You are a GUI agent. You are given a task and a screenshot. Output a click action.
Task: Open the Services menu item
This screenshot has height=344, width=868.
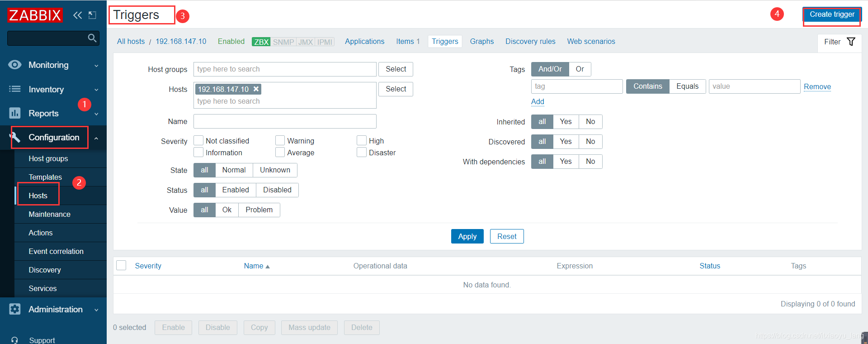(x=60, y=288)
